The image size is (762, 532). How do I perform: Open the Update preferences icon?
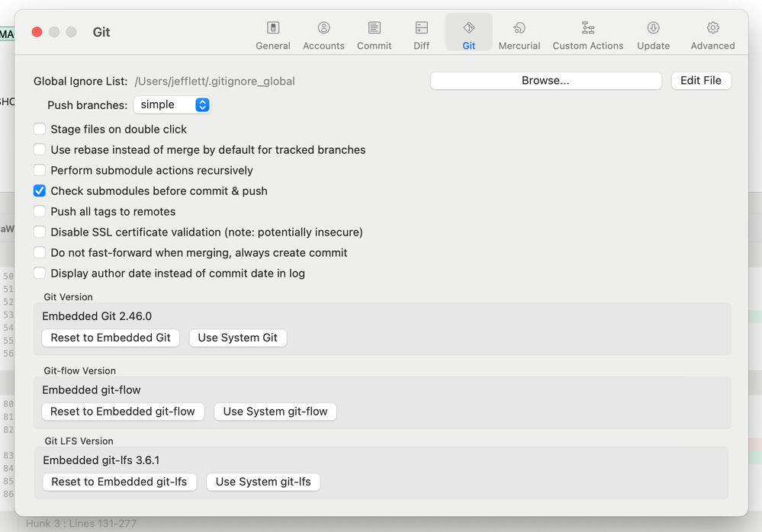654,28
